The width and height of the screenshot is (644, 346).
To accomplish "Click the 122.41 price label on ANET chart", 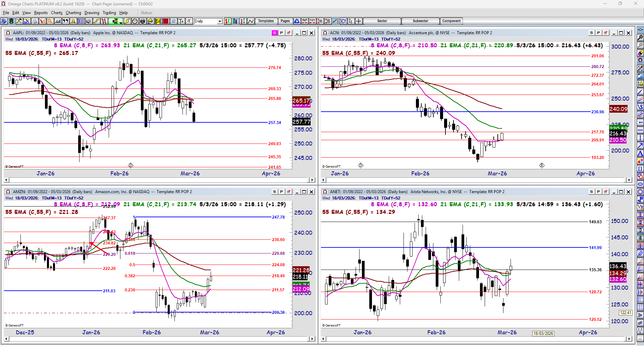I will click(626, 313).
